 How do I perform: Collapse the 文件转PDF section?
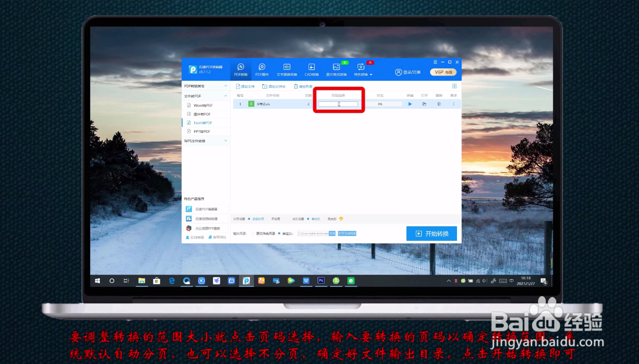[206, 96]
